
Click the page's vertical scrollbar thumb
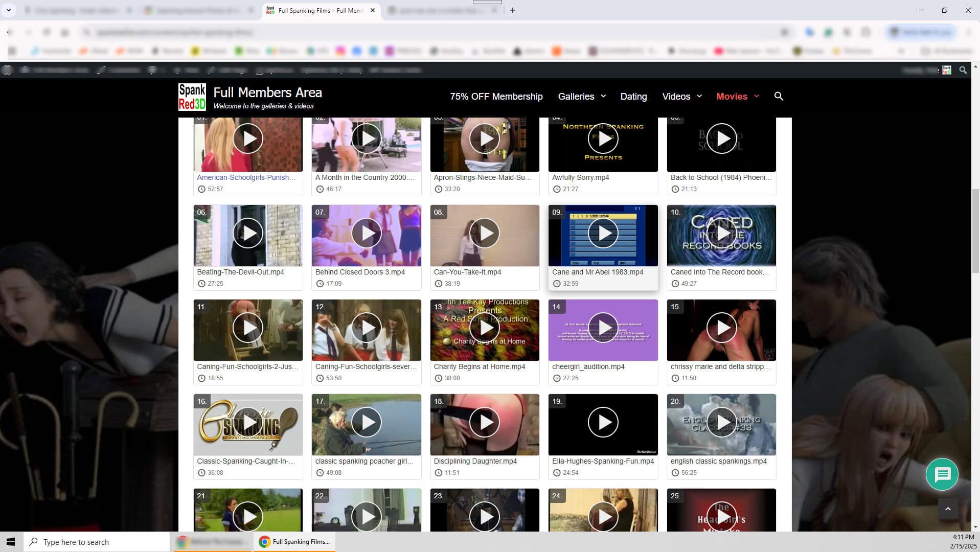pyautogui.click(x=975, y=230)
